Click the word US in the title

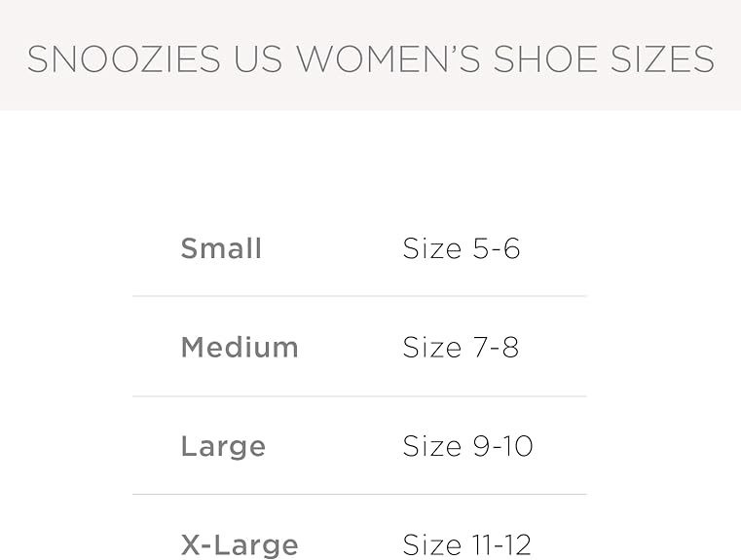tap(259, 59)
